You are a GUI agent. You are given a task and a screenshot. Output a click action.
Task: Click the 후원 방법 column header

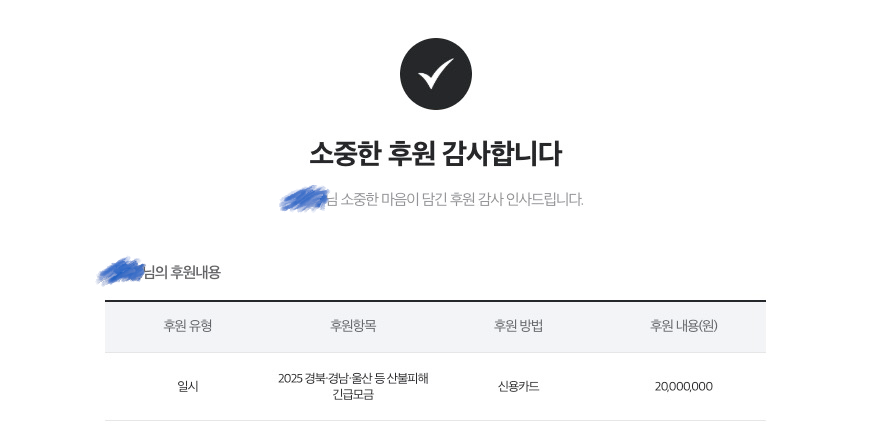point(518,326)
